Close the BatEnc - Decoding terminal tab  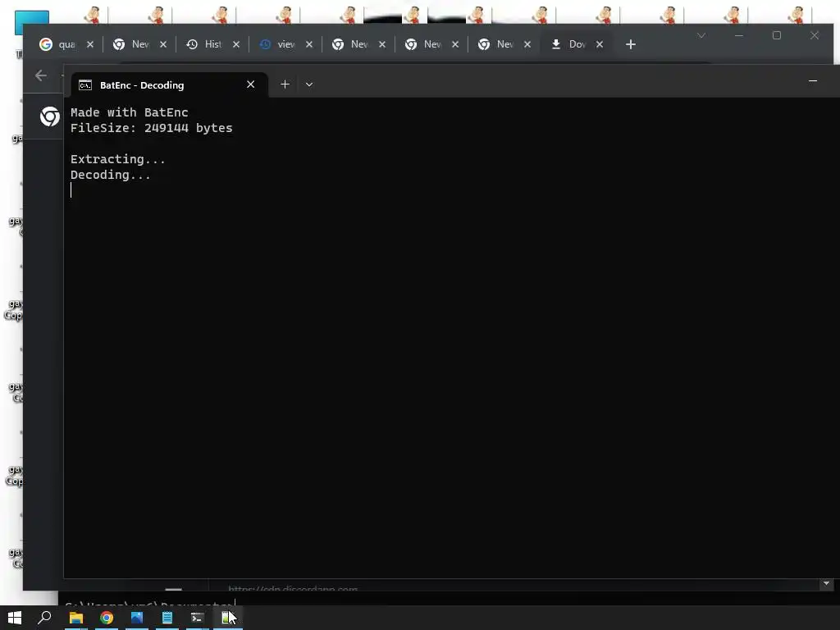point(251,84)
